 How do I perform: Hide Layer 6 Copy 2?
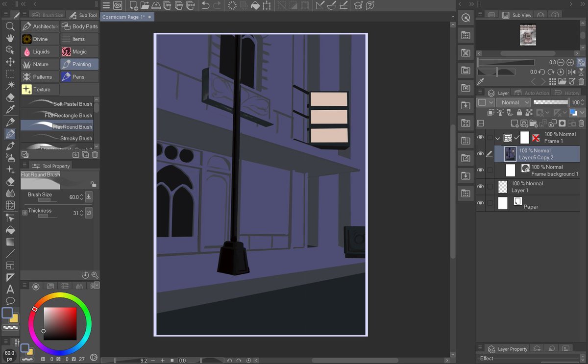click(x=481, y=154)
